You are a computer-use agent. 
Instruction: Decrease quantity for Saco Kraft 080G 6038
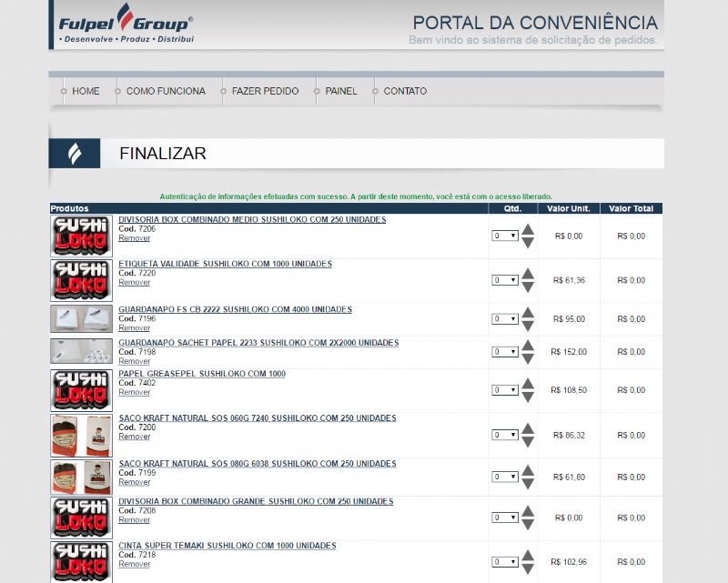click(x=528, y=483)
